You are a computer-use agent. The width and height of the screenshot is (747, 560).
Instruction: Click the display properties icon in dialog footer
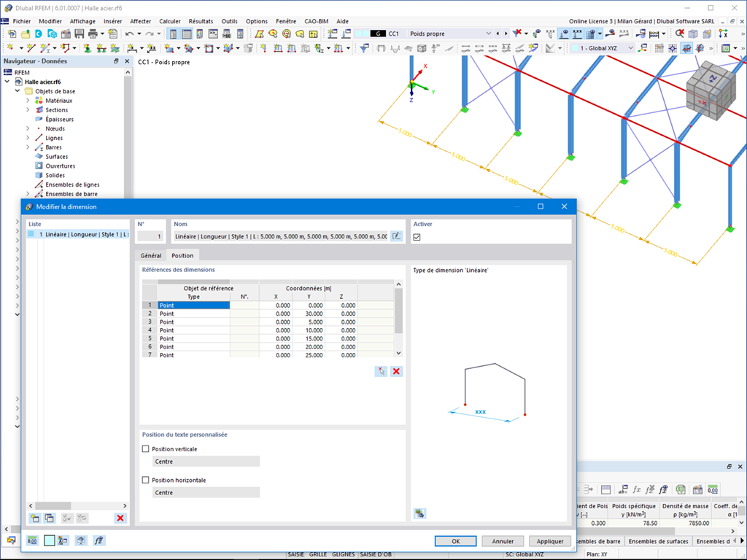(x=63, y=540)
